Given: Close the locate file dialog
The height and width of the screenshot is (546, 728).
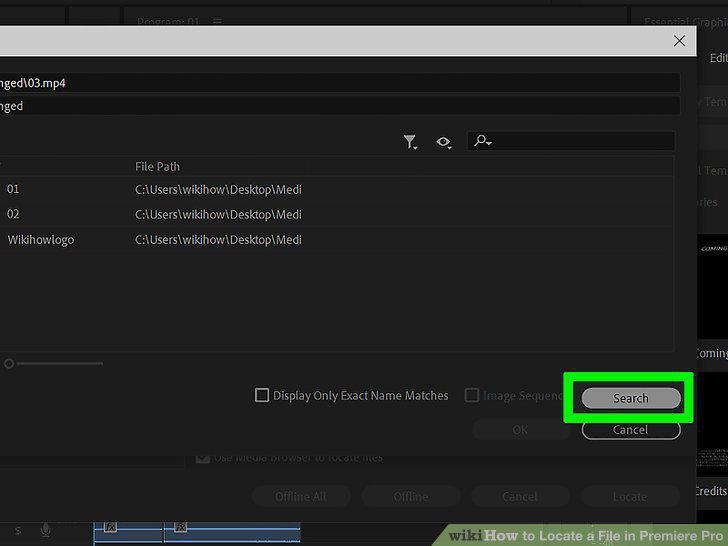Looking at the screenshot, I should pyautogui.click(x=679, y=41).
